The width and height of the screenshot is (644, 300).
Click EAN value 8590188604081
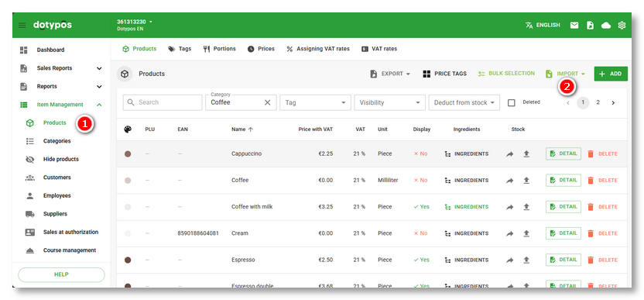198,233
